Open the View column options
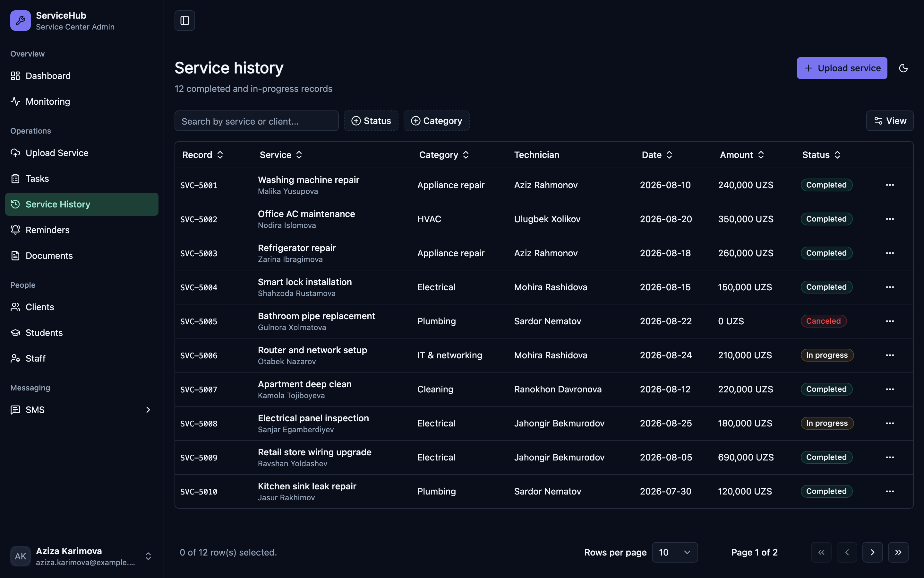The width and height of the screenshot is (924, 578). tap(890, 121)
